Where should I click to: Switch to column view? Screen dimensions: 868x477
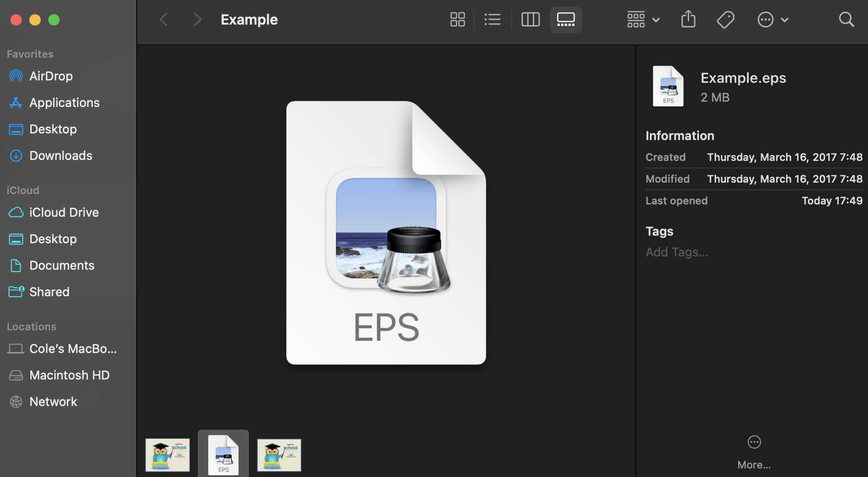[x=530, y=19]
